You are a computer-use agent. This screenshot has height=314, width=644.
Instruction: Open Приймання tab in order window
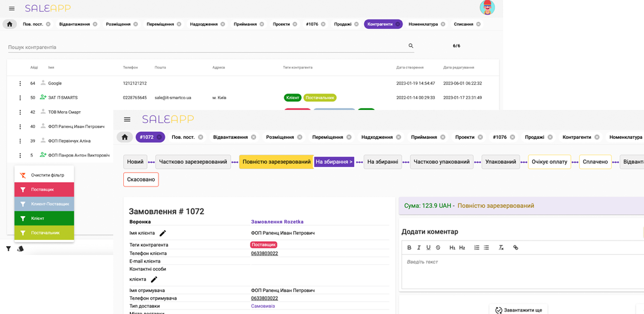tap(424, 137)
